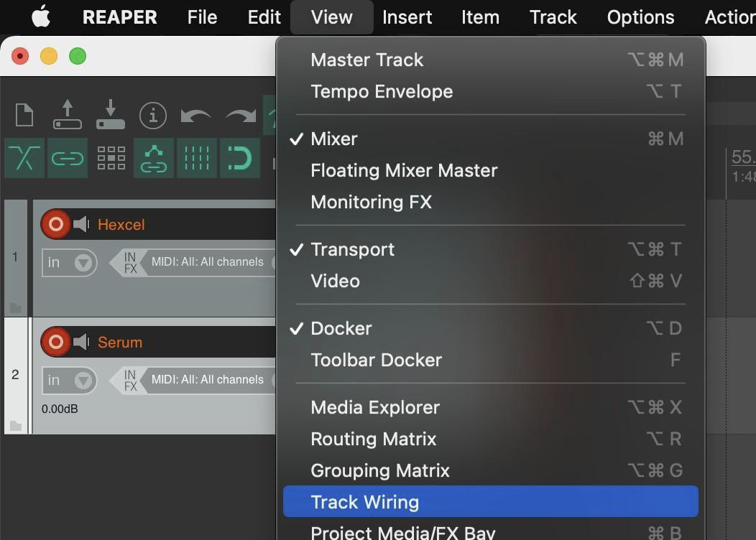The width and height of the screenshot is (756, 540).
Task: Open Media Explorer from the View menu
Action: pyautogui.click(x=491, y=408)
